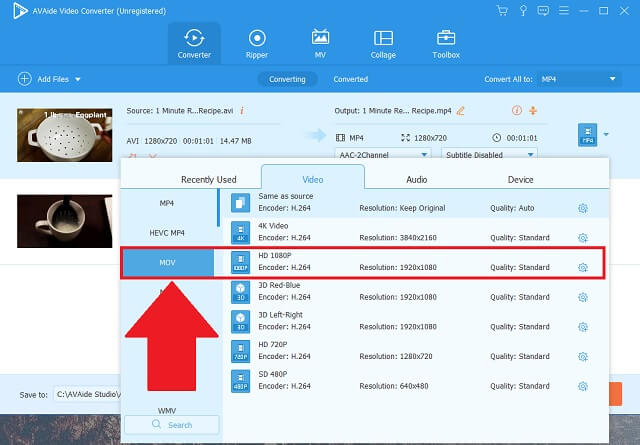Open the MV maker module
The height and width of the screenshot is (445, 640).
pos(320,44)
